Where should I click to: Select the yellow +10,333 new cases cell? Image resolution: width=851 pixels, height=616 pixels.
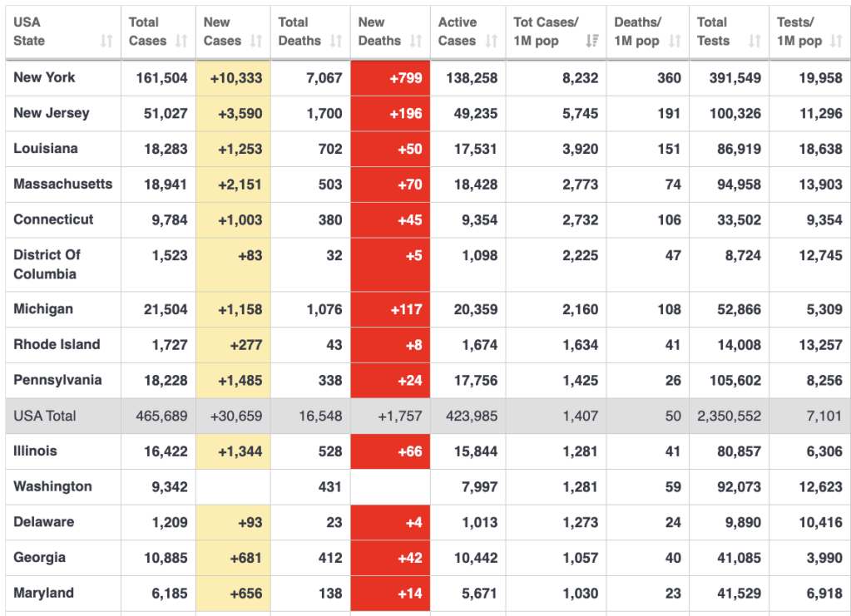pos(234,78)
